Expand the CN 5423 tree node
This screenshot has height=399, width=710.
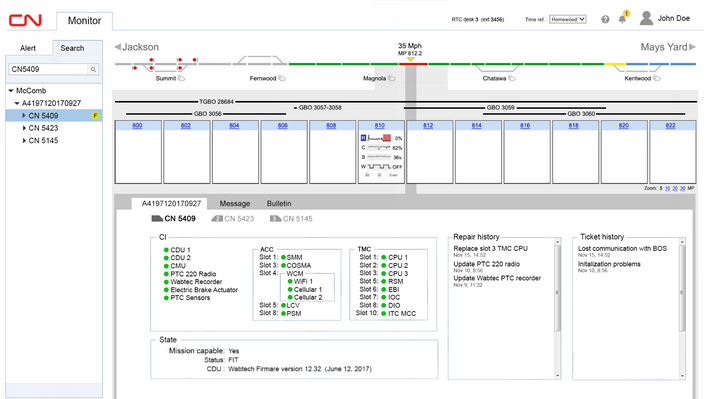24,128
